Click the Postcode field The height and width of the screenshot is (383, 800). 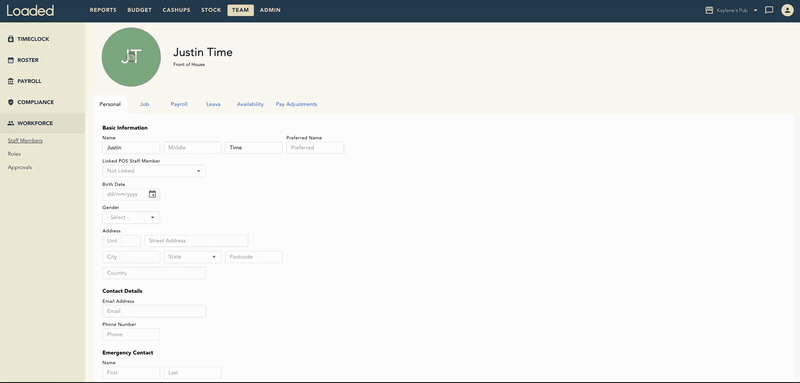pos(254,257)
